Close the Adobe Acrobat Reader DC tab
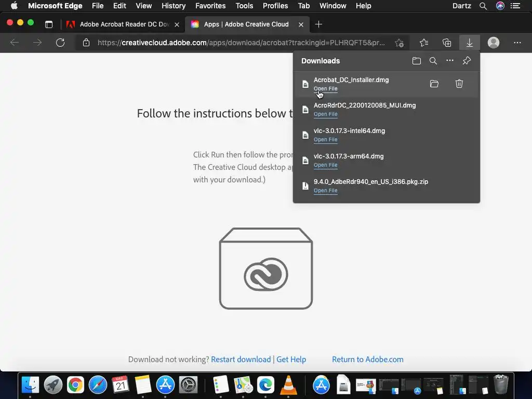The height and width of the screenshot is (399, 532). pyautogui.click(x=177, y=24)
